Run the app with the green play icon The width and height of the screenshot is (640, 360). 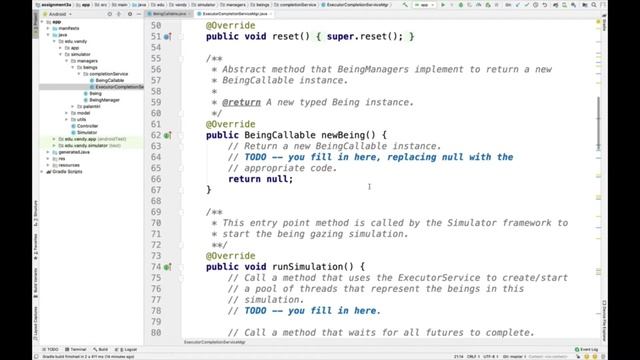(443, 5)
